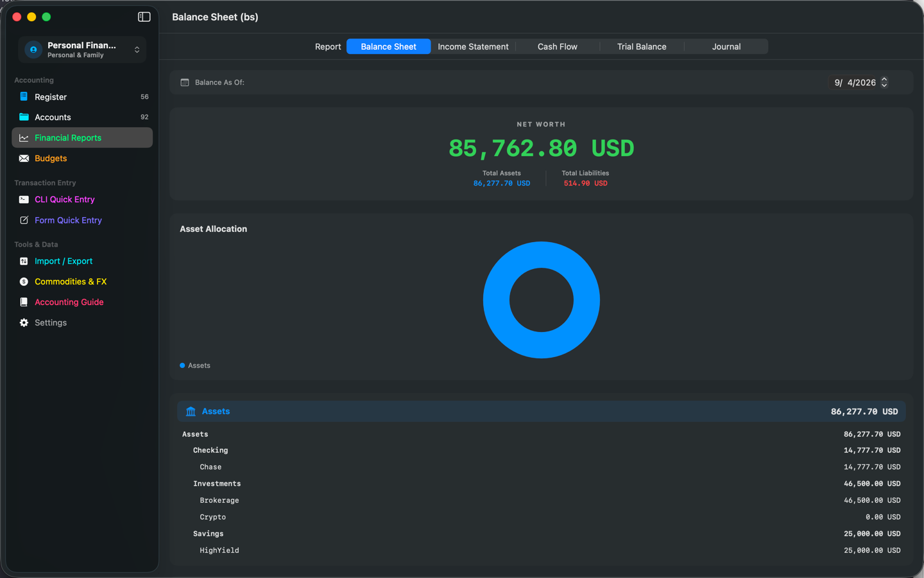Click the Financial Reports chart icon
Image resolution: width=924 pixels, height=578 pixels.
click(x=24, y=137)
